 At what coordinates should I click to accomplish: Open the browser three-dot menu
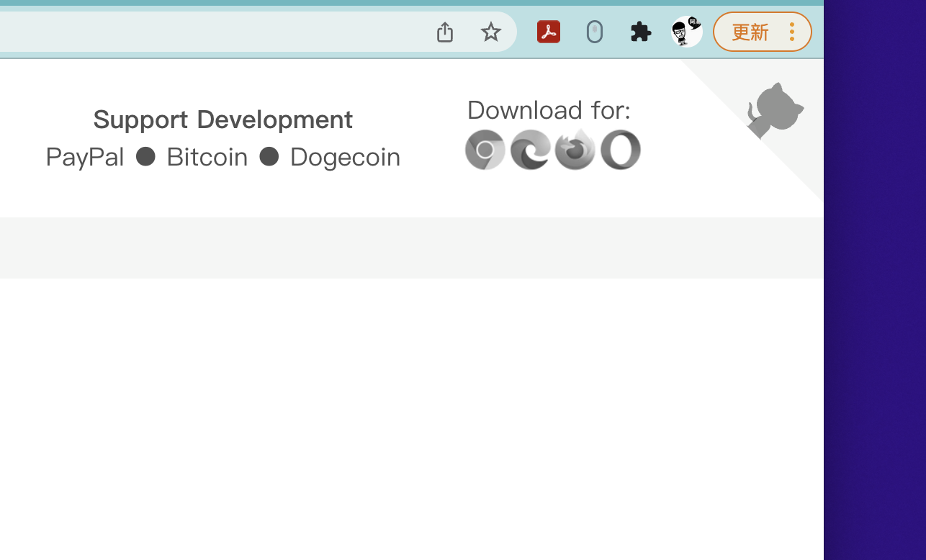tap(792, 32)
